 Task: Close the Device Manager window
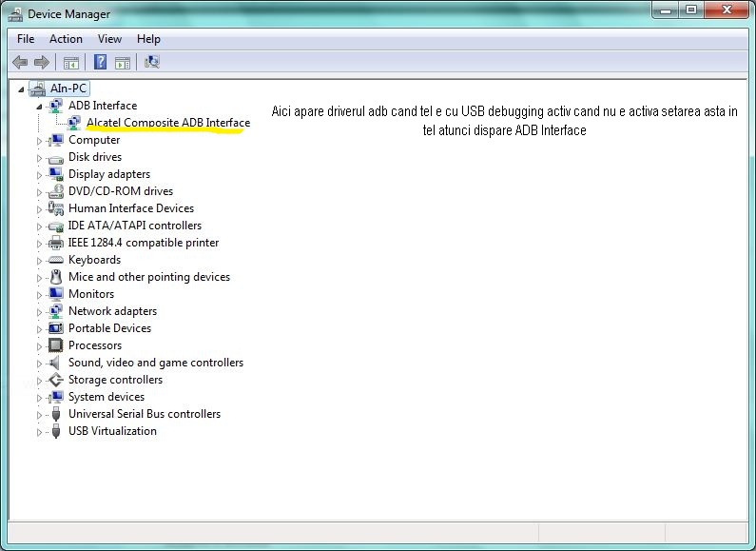727,10
